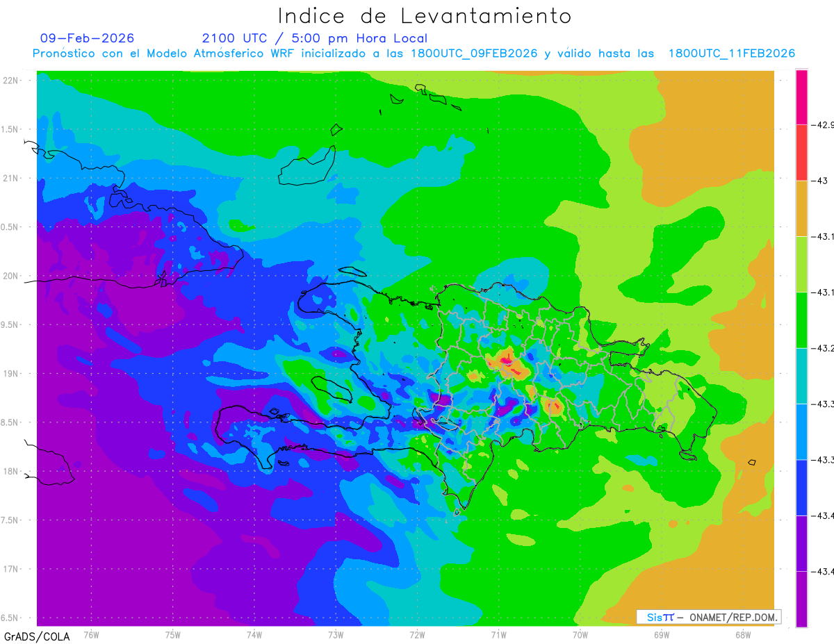Pick the light blue swatch in the color bar

(x=801, y=431)
